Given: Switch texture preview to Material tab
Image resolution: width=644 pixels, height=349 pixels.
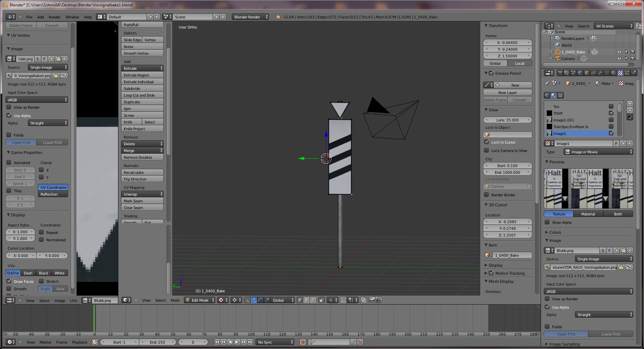Looking at the screenshot, I should [x=588, y=214].
